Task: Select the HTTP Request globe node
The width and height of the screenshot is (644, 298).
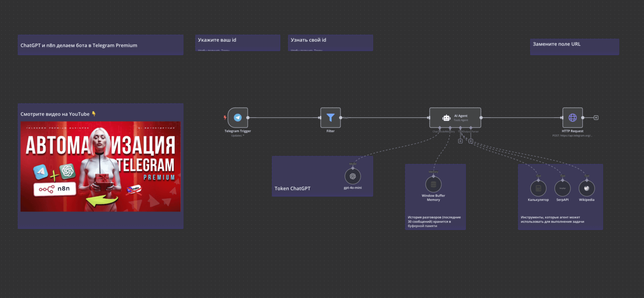Action: click(x=572, y=118)
